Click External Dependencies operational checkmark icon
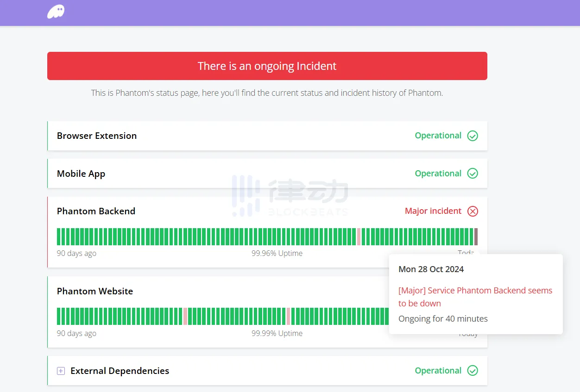The width and height of the screenshot is (580, 392). [x=473, y=371]
